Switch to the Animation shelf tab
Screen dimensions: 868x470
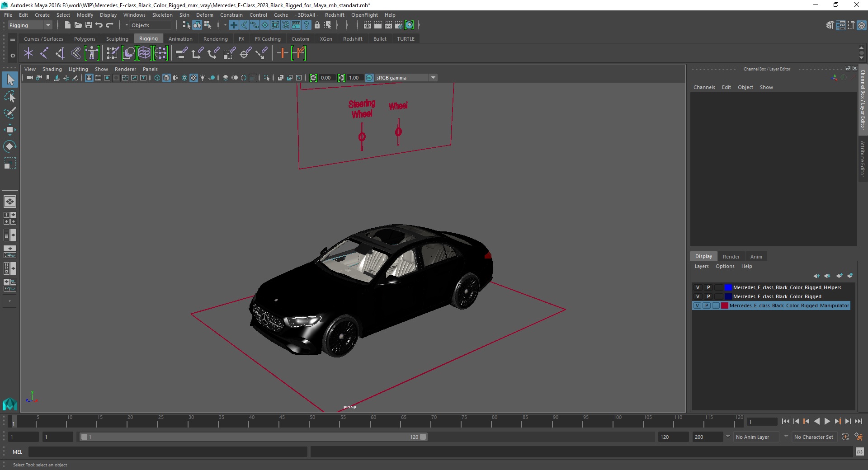point(180,39)
